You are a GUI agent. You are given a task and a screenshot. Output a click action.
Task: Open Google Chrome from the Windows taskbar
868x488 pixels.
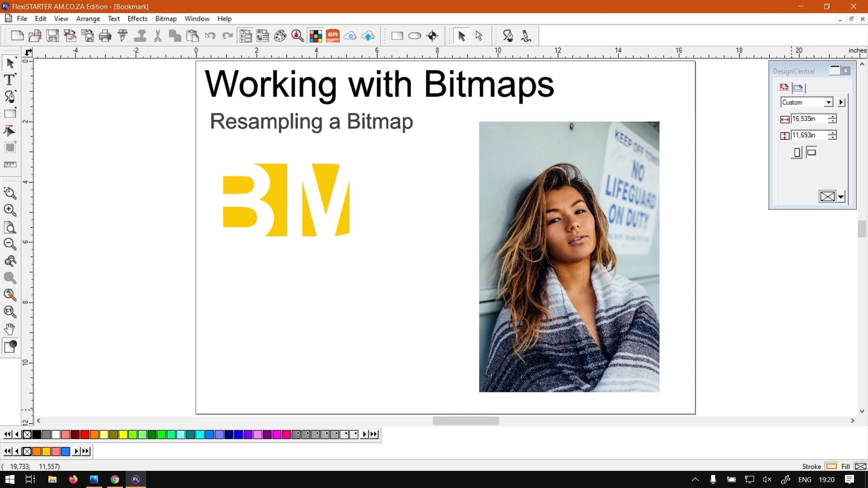(115, 479)
